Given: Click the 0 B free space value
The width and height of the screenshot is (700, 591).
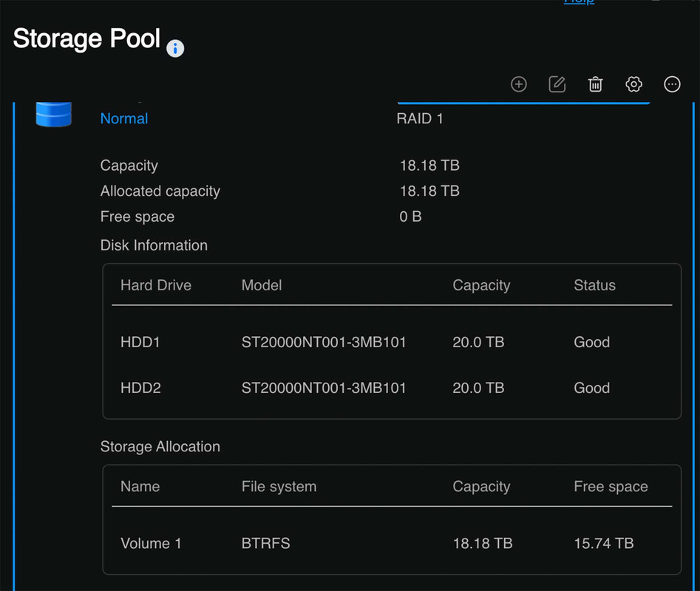Looking at the screenshot, I should coord(410,216).
